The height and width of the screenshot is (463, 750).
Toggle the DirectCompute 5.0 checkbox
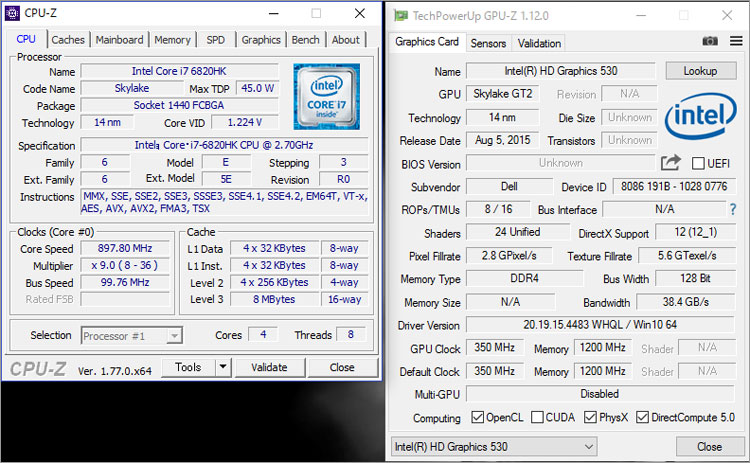(x=642, y=417)
